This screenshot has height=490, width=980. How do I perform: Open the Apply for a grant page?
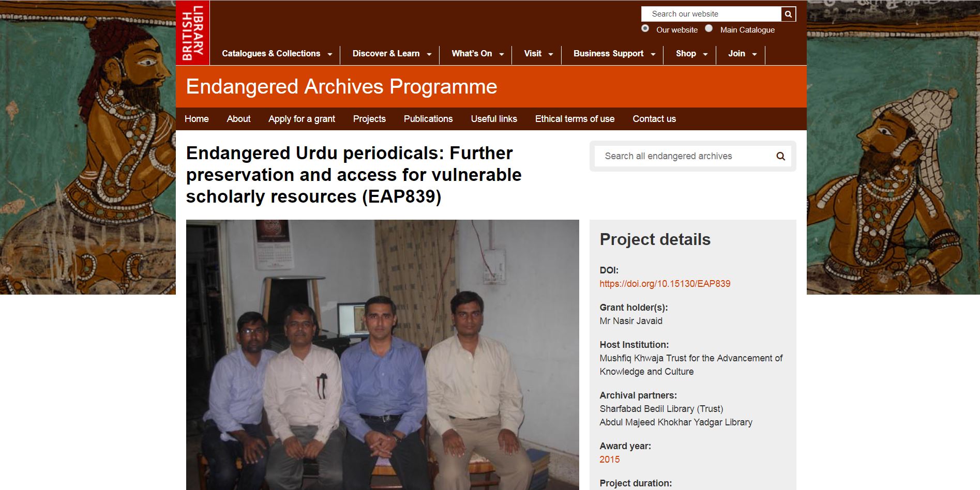(x=301, y=119)
